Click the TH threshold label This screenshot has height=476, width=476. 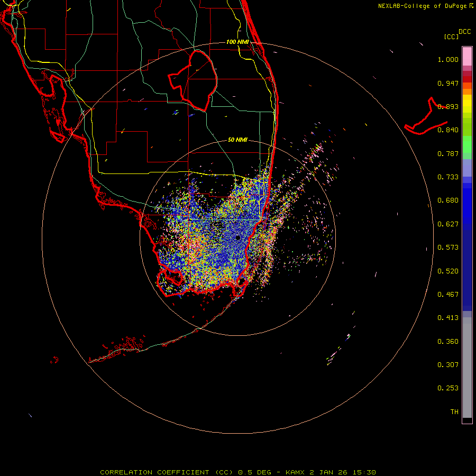click(x=454, y=412)
